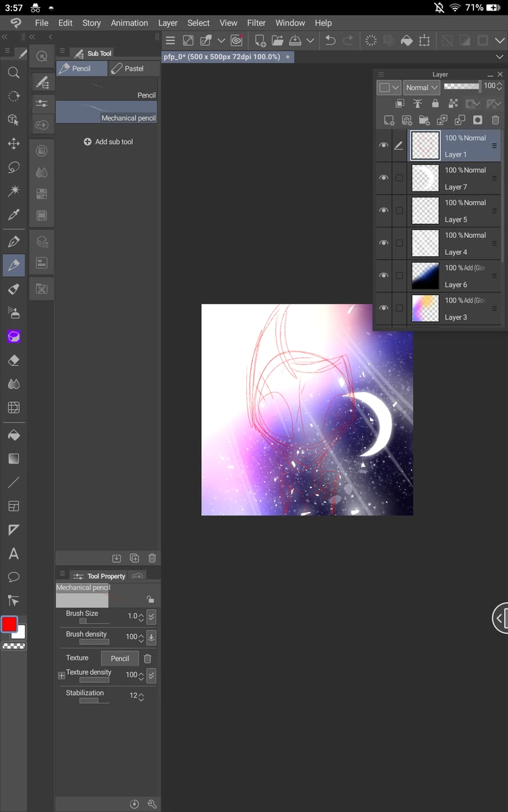Image resolution: width=508 pixels, height=812 pixels.
Task: Expand the command bar overflow chevron
Action: click(499, 40)
